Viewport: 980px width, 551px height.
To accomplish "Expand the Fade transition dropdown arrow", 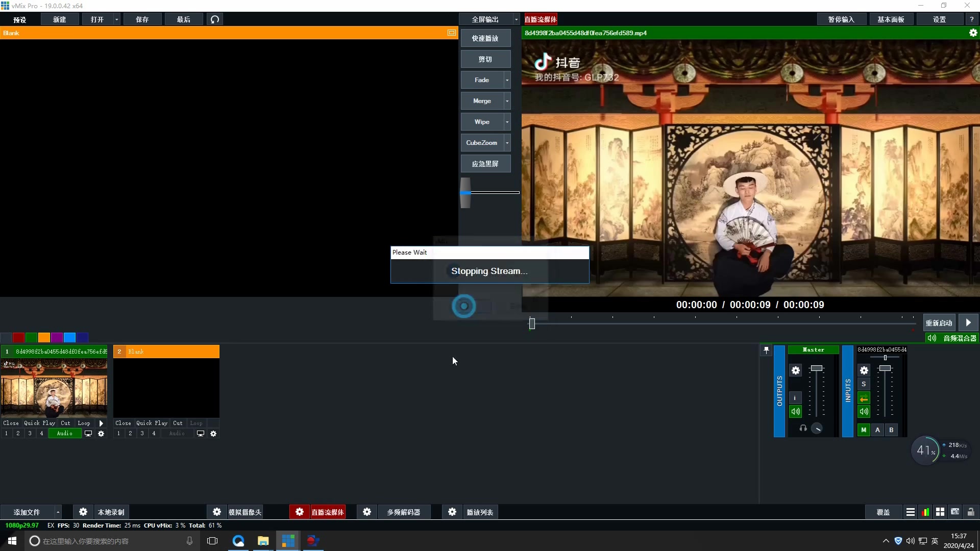I will [507, 80].
